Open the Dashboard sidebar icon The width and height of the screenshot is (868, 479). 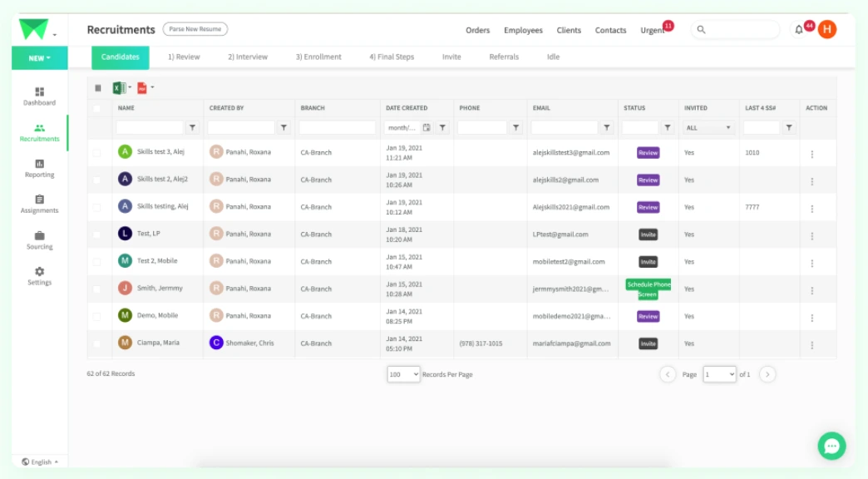click(x=39, y=92)
